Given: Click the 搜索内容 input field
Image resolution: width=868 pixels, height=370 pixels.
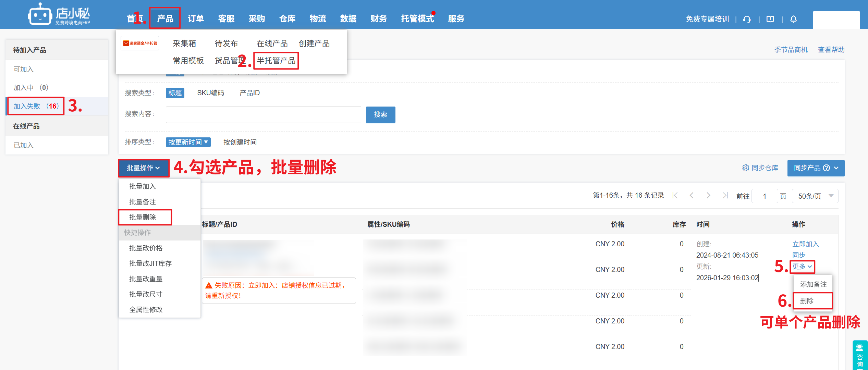Looking at the screenshot, I should pyautogui.click(x=263, y=114).
